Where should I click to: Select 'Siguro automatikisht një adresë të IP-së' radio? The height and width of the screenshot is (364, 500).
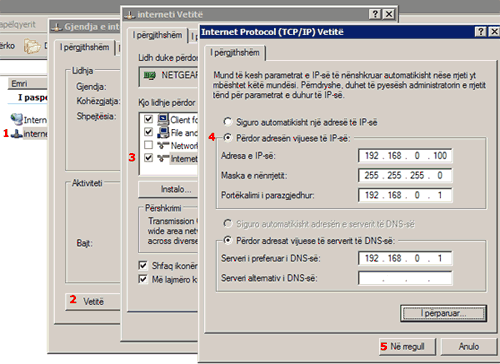[x=228, y=122]
